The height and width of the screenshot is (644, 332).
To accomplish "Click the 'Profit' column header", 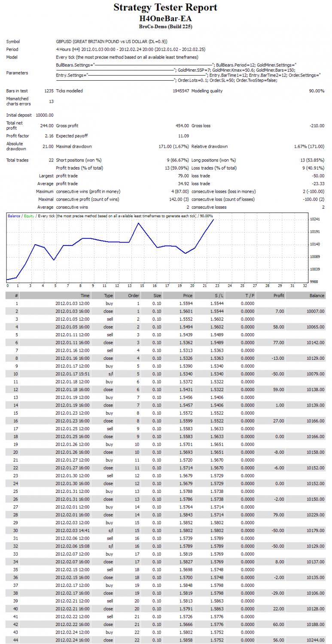I will coord(279,295).
